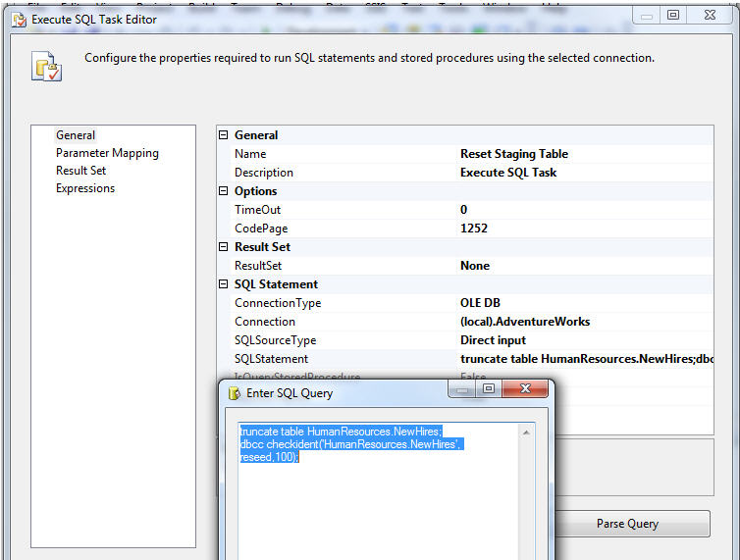740x560 pixels.
Task: Click the Execute SQL Task Editor title bar icon
Action: point(19,19)
